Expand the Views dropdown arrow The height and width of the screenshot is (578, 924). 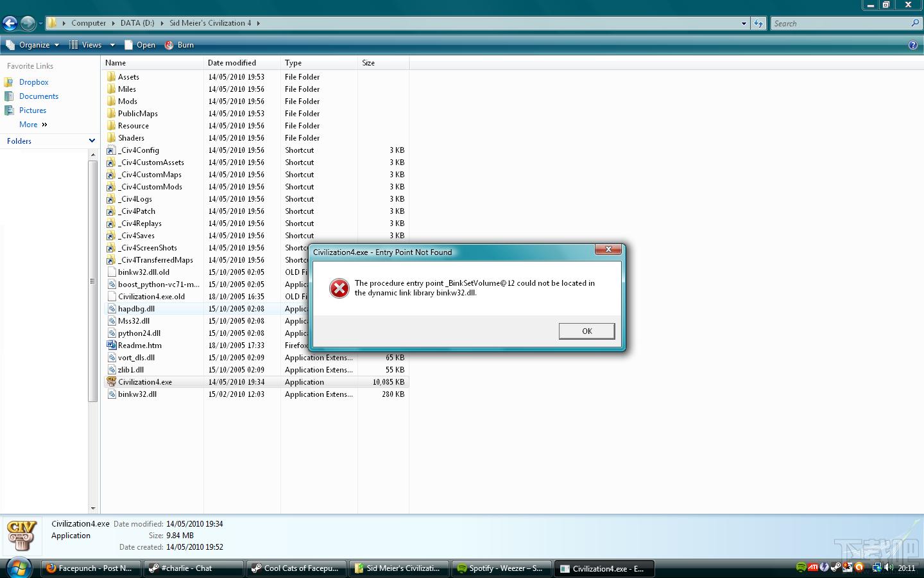112,45
